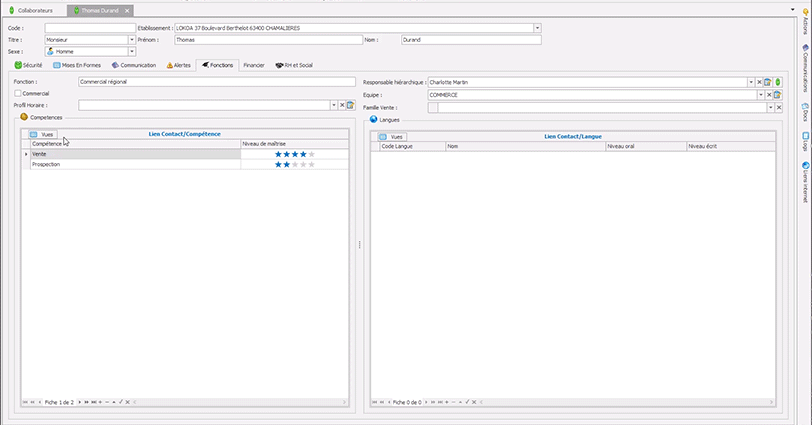Expand the Etablissement dropdown

(537, 28)
